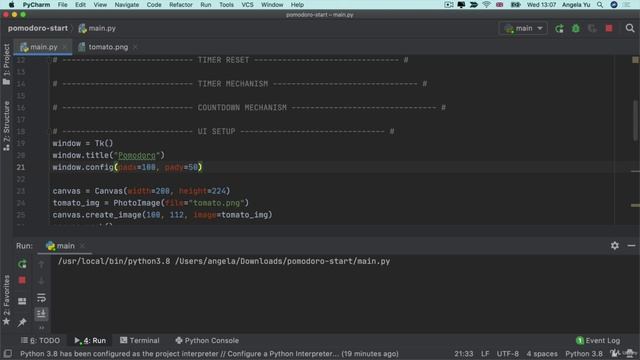Click Run with Coverage icon in toolbar

click(592, 28)
